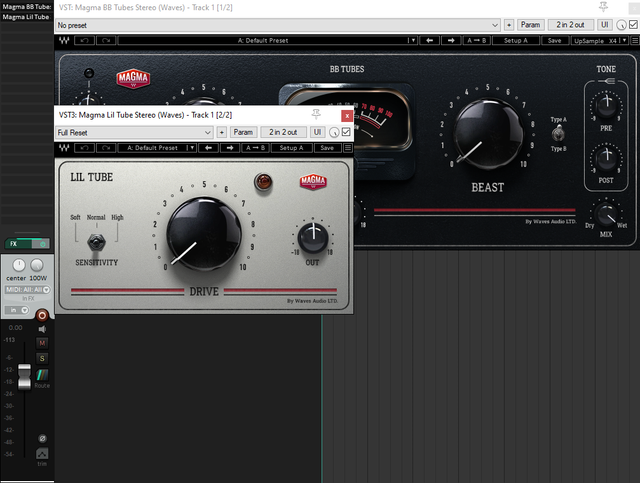Click the wet/dry knob icon in Lil Tube header
The height and width of the screenshot is (483, 640).
tap(334, 132)
